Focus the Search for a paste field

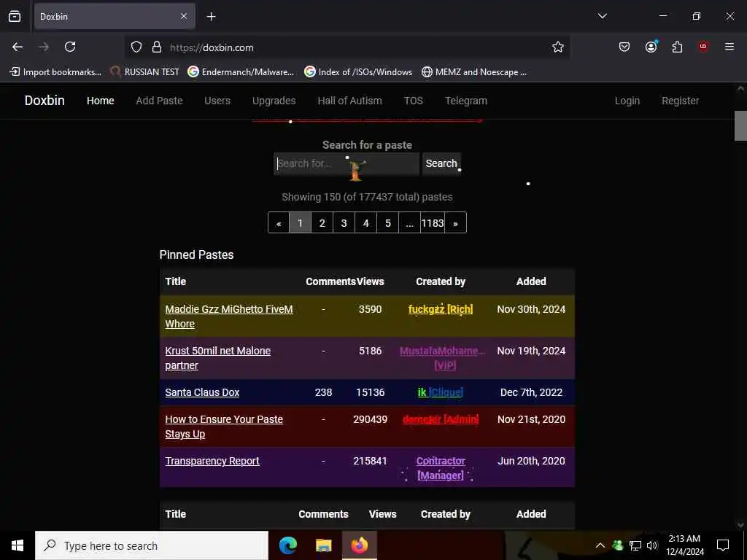coord(347,164)
